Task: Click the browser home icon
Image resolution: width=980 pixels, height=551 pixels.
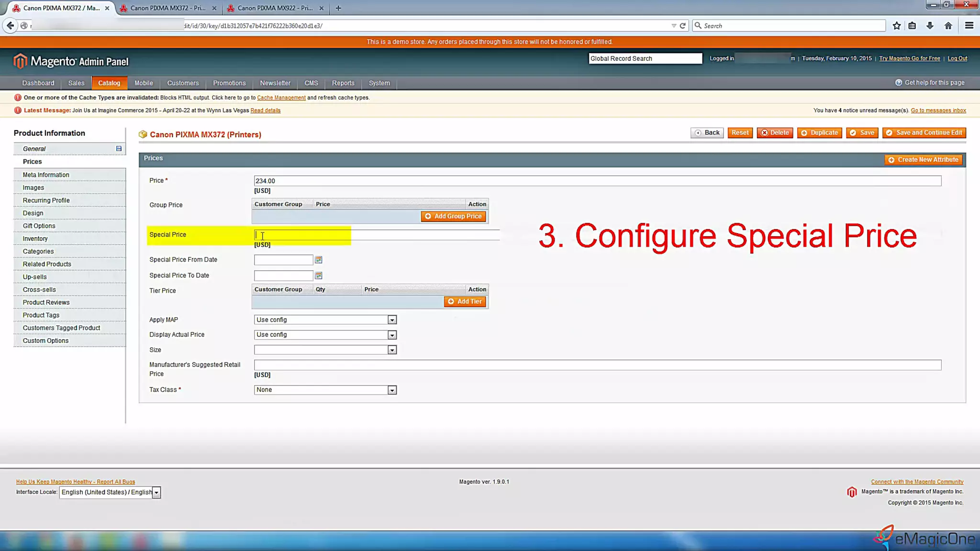Action: tap(948, 26)
